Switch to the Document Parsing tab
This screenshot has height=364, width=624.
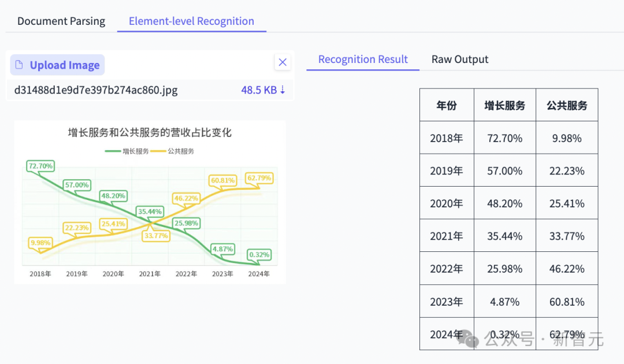click(x=61, y=21)
